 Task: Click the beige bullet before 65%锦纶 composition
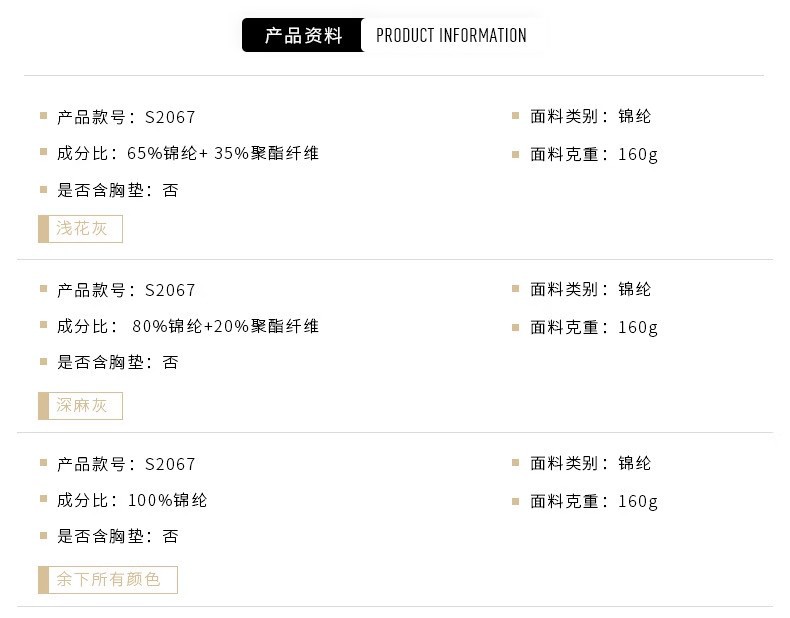44,153
